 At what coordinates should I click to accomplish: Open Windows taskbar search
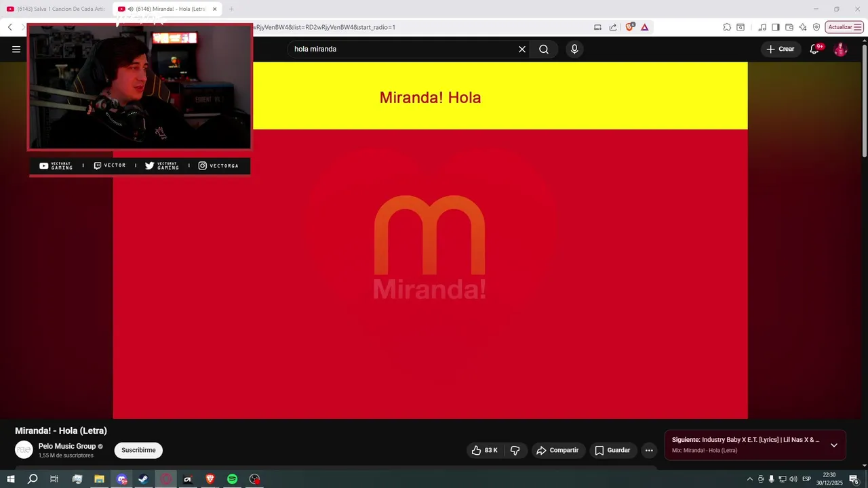click(x=33, y=479)
